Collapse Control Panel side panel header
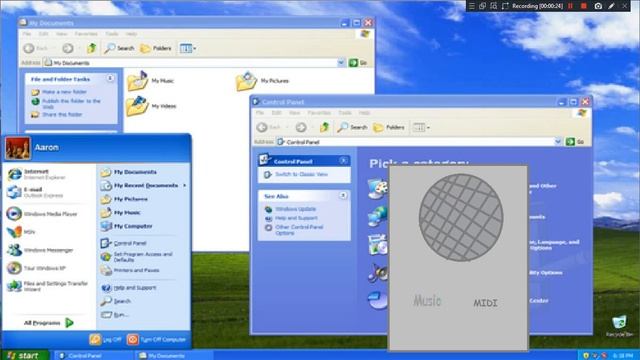Image resolution: width=640 pixels, height=360 pixels. pos(343,161)
